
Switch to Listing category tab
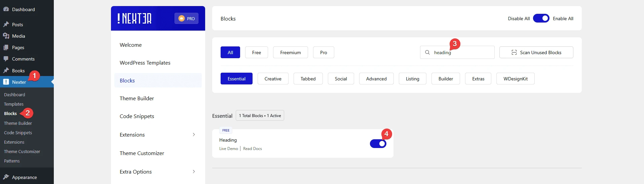tap(413, 79)
